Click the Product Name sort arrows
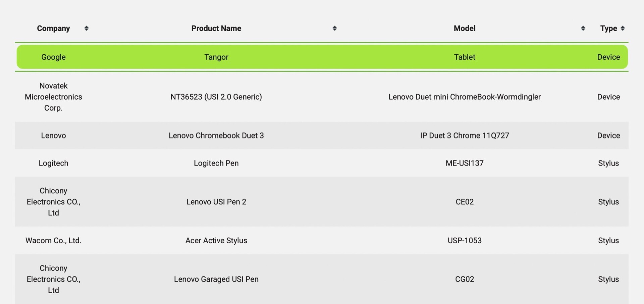The image size is (644, 304). (334, 28)
